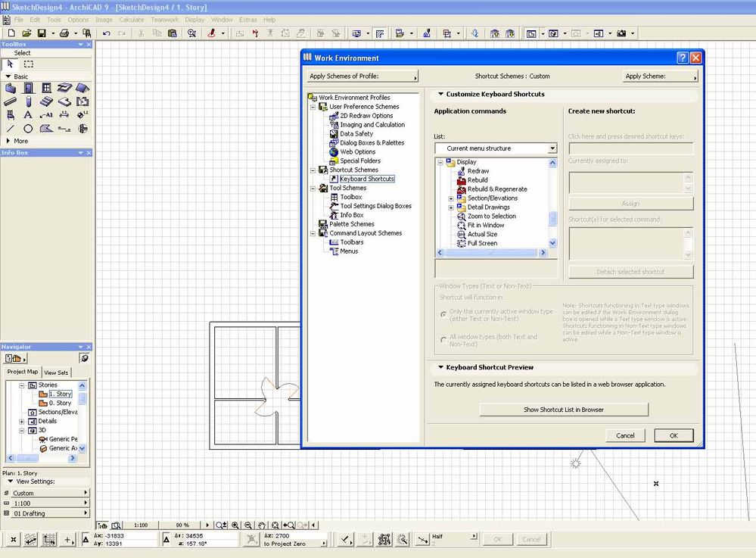
Task: Click the Wall tool icon
Action: 11,88
